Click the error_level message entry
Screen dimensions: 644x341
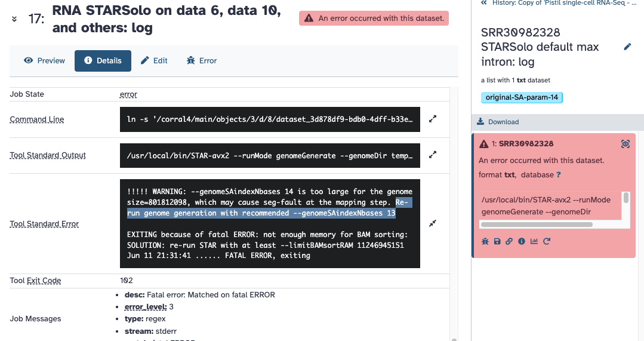(149, 307)
